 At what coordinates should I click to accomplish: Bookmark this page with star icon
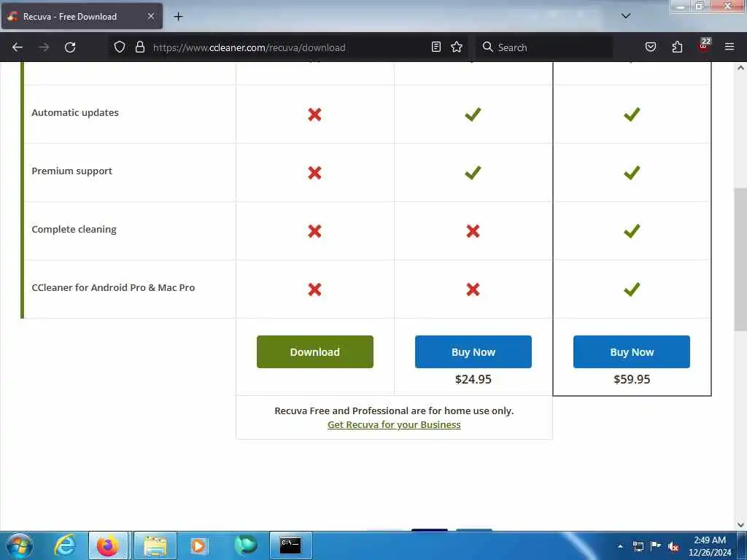457,47
